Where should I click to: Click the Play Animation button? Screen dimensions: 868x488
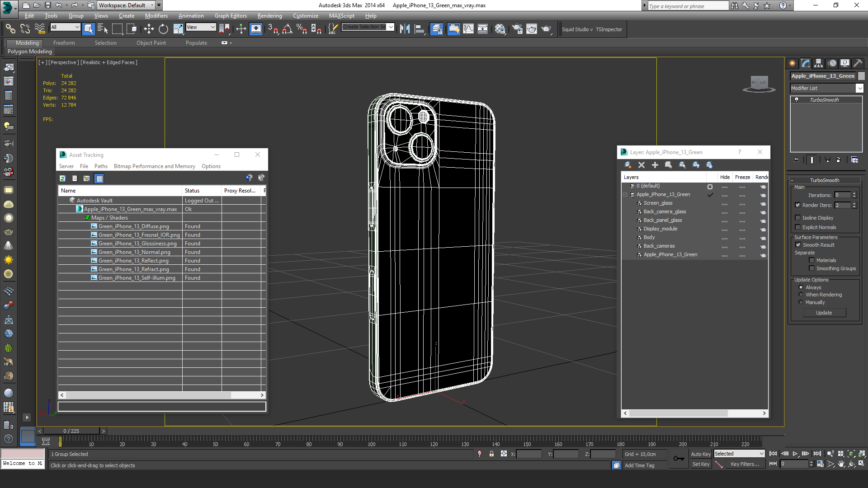coord(795,454)
